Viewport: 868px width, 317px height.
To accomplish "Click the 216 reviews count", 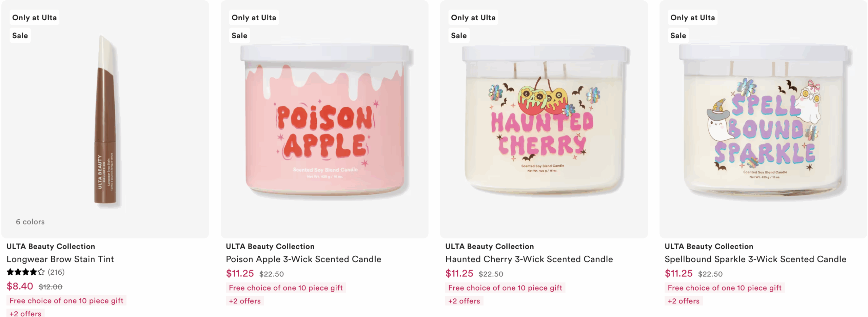I will (56, 272).
